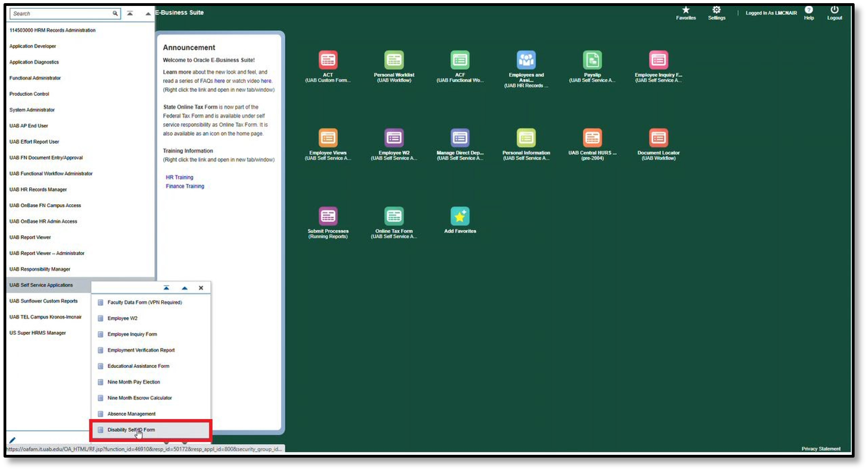Close the Self Service submenu popup

tap(201, 288)
